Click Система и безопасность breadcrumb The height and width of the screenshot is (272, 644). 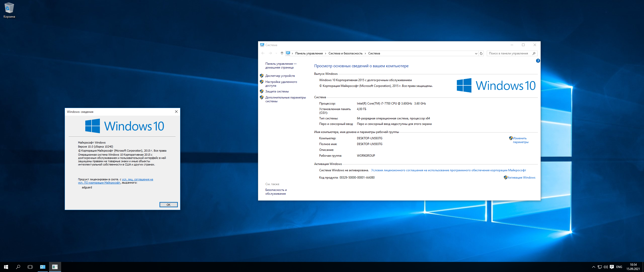tap(345, 53)
